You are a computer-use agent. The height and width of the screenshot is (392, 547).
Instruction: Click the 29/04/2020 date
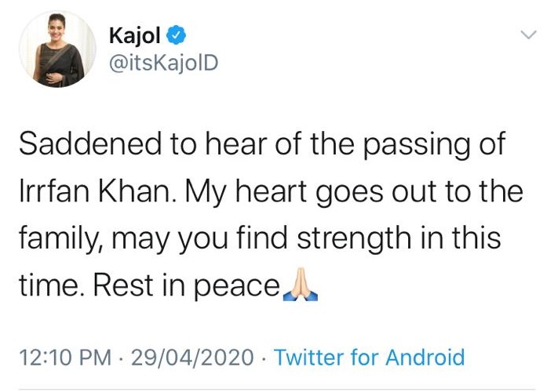(x=192, y=358)
